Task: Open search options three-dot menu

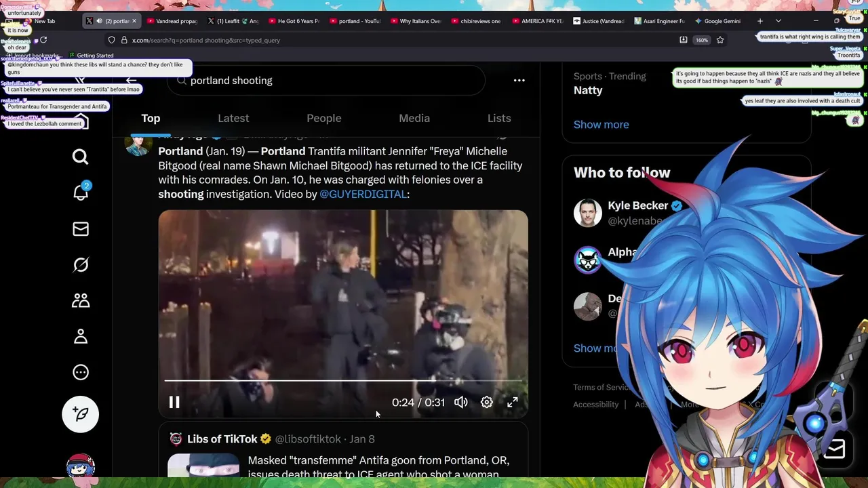Action: click(x=519, y=80)
